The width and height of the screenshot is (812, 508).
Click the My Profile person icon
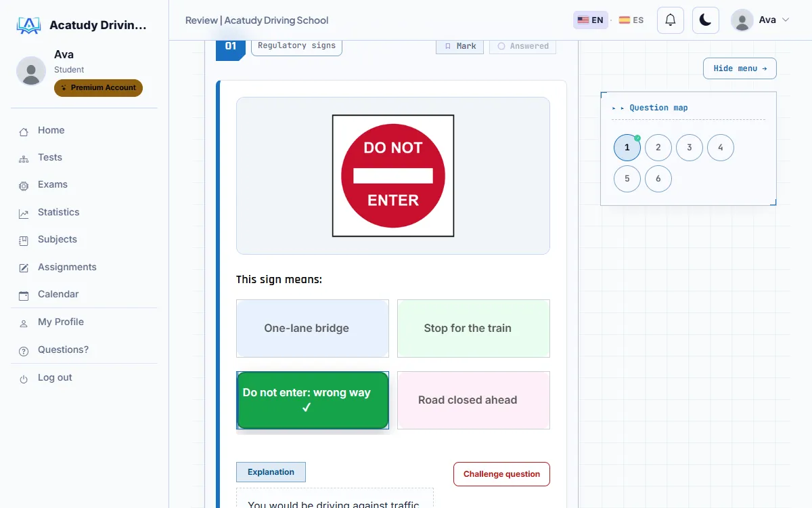point(24,323)
